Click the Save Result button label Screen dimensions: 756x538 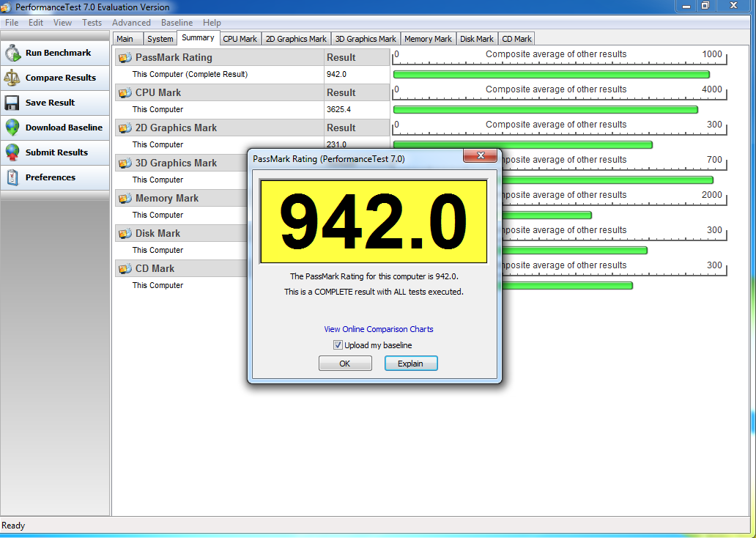point(50,103)
